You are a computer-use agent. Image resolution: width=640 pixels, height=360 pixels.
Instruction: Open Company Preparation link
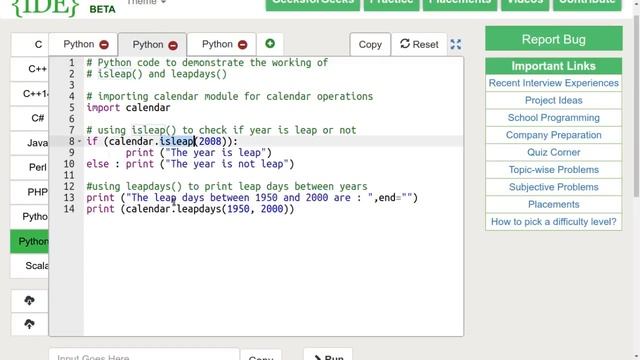(x=553, y=135)
